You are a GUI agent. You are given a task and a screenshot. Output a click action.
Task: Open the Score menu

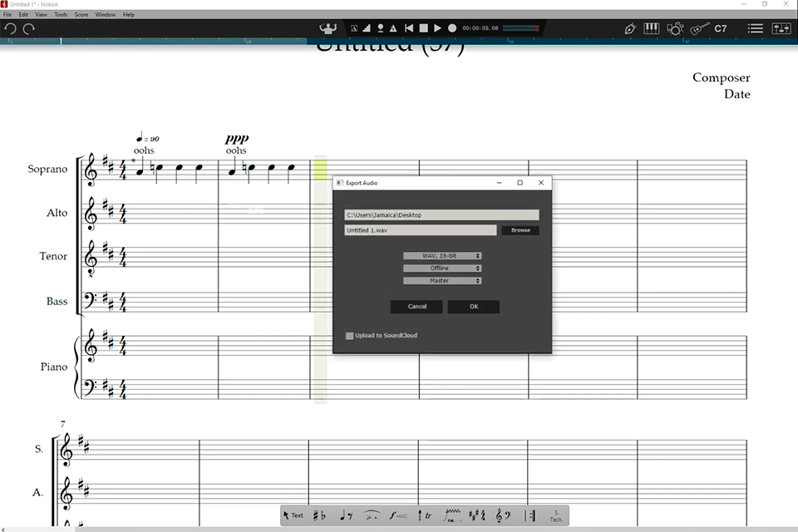click(x=81, y=14)
